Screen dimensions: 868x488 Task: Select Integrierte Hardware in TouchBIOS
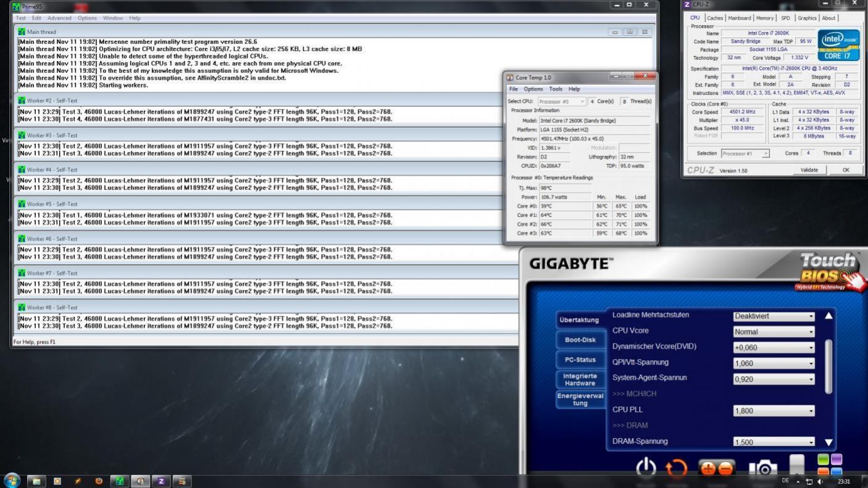coord(580,379)
